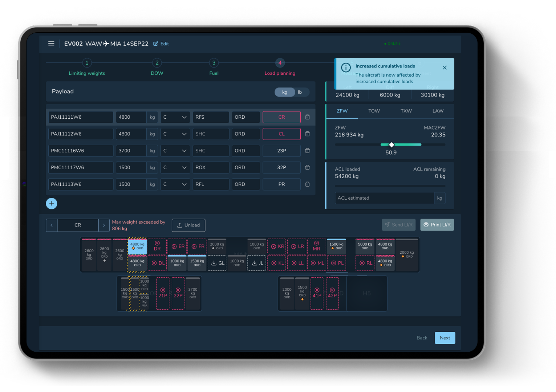Click the ZFW balance slider handle
This screenshot has width=556, height=392.
click(391, 145)
